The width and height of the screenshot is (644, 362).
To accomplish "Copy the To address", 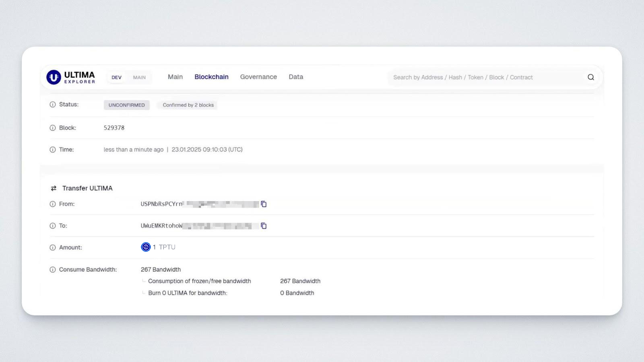I will tap(264, 226).
